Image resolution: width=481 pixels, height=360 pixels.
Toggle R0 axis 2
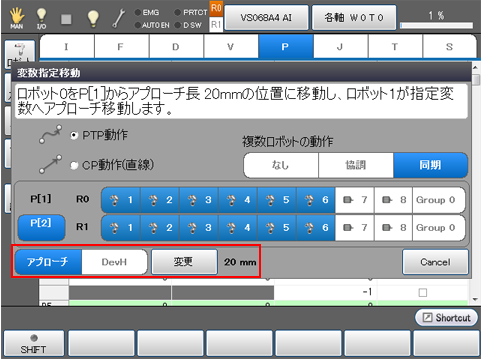click(160, 200)
